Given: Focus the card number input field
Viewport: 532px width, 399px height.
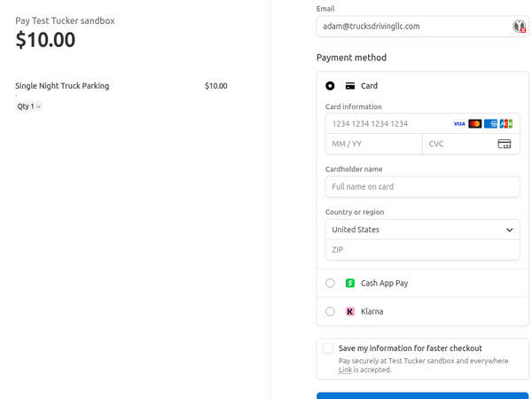Looking at the screenshot, I should [x=386, y=124].
